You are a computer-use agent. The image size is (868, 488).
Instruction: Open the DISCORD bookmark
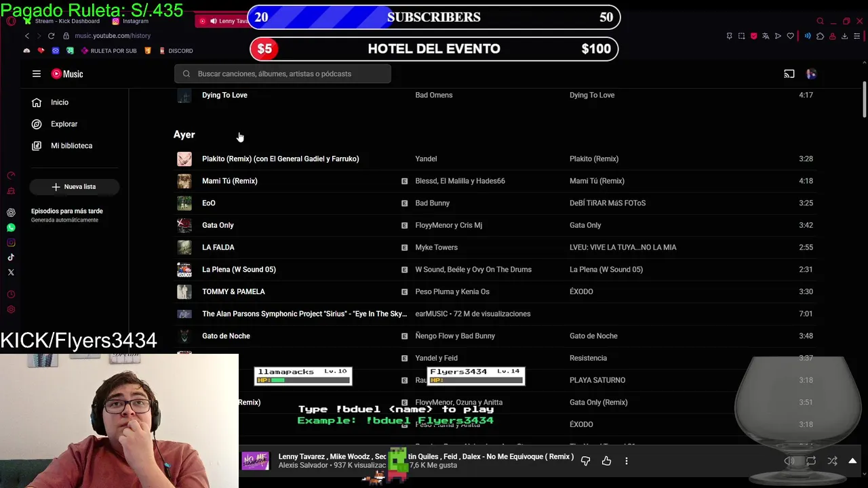coord(176,51)
